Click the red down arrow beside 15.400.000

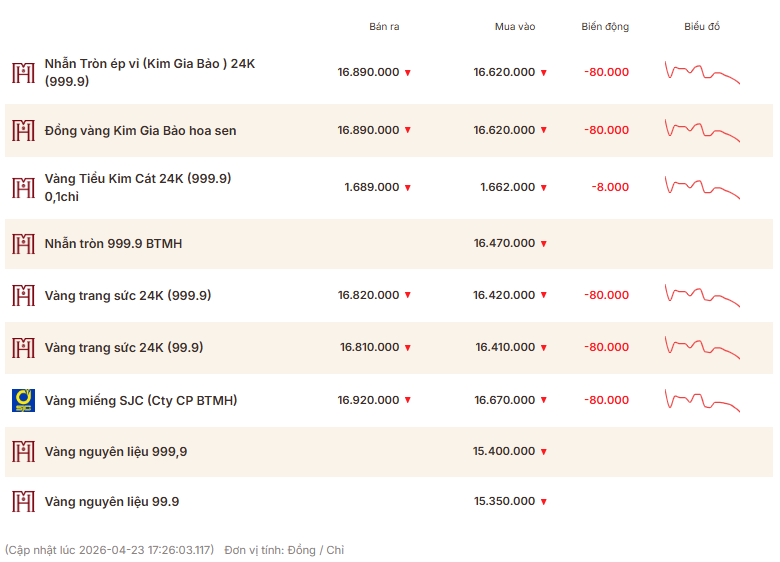[x=544, y=452]
